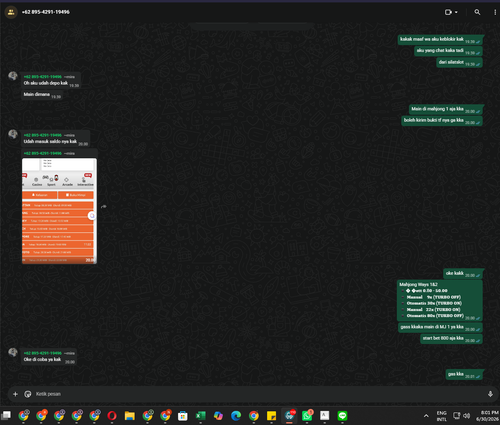This screenshot has width=500, height=425.
Task: Select message 'Main dimana'
Action: click(x=42, y=95)
